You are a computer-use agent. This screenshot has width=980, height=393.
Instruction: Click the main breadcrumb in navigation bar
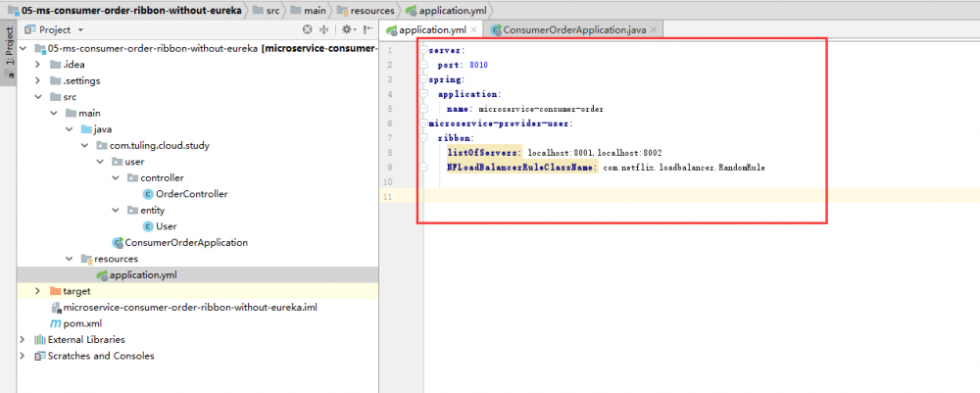coord(308,11)
